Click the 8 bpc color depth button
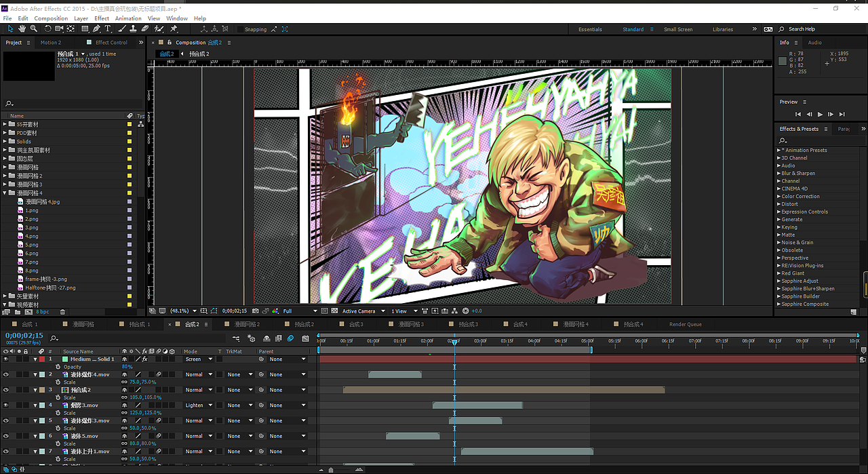This screenshot has width=868, height=474. (x=43, y=312)
